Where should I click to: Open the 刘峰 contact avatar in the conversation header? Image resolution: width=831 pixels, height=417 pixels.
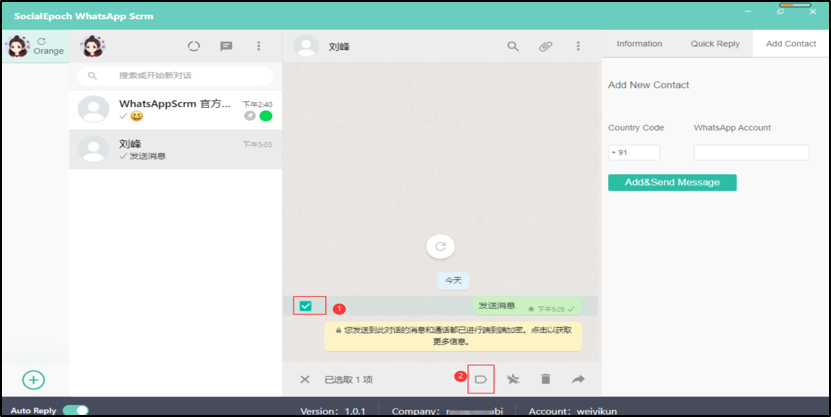pos(306,47)
